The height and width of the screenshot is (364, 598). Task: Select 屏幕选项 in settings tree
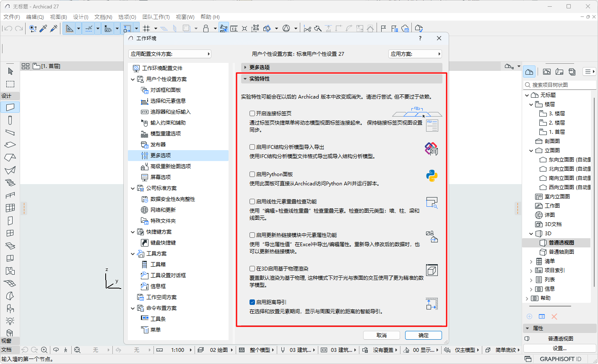tap(161, 177)
